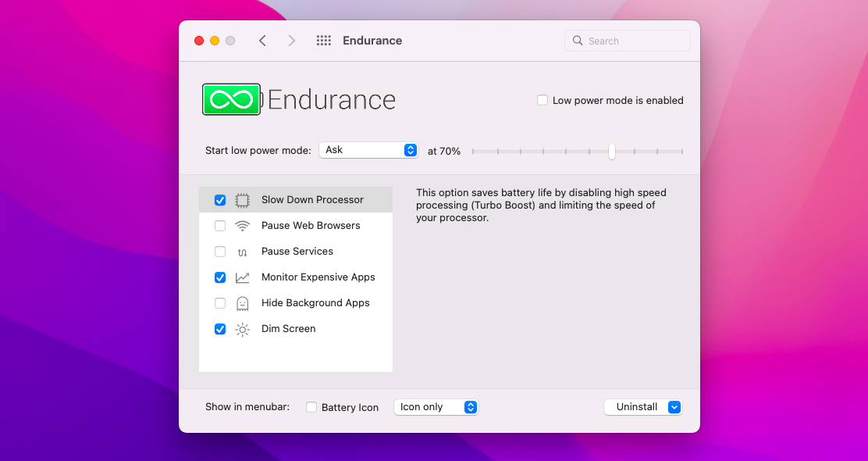Image resolution: width=868 pixels, height=461 pixels.
Task: Click the forward navigation arrow
Action: (291, 40)
